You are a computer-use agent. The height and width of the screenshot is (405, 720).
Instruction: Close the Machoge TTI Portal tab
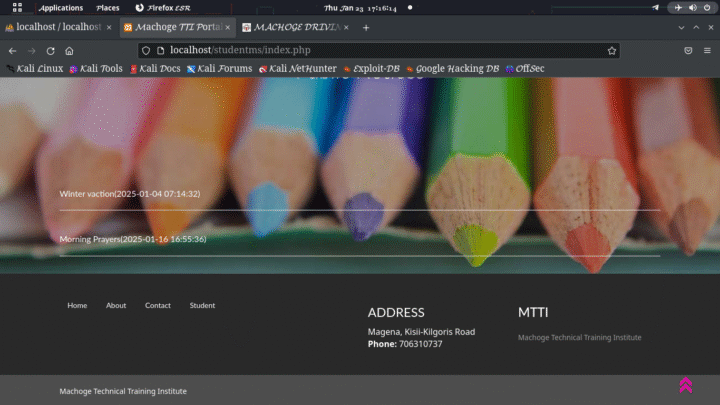pyautogui.click(x=228, y=27)
